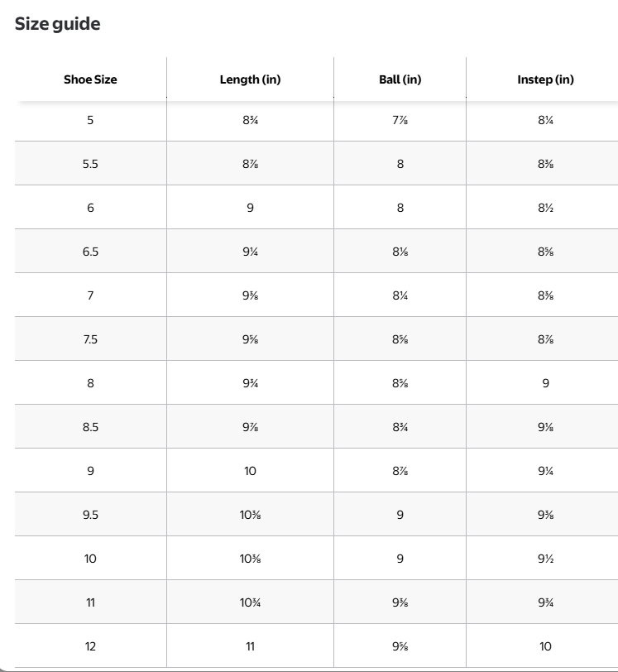Click the Instep cell for size 8

tap(545, 383)
